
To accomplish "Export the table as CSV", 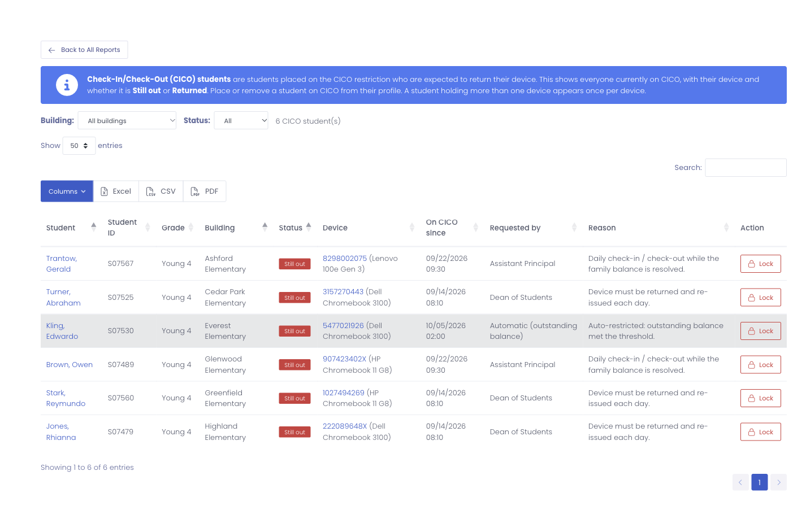I will pyautogui.click(x=161, y=191).
